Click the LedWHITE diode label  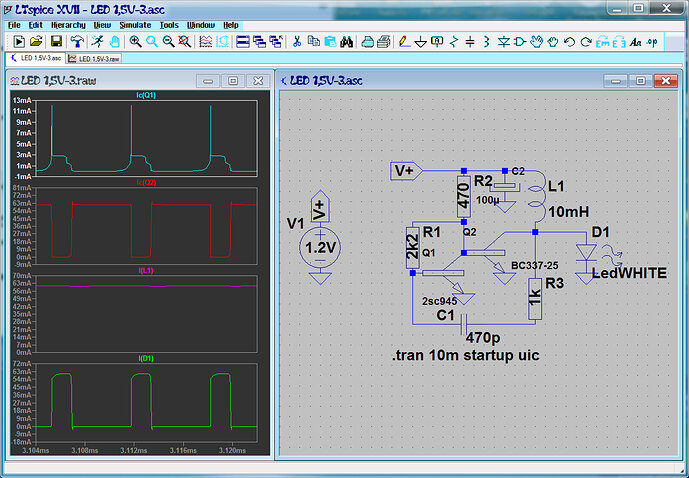629,273
